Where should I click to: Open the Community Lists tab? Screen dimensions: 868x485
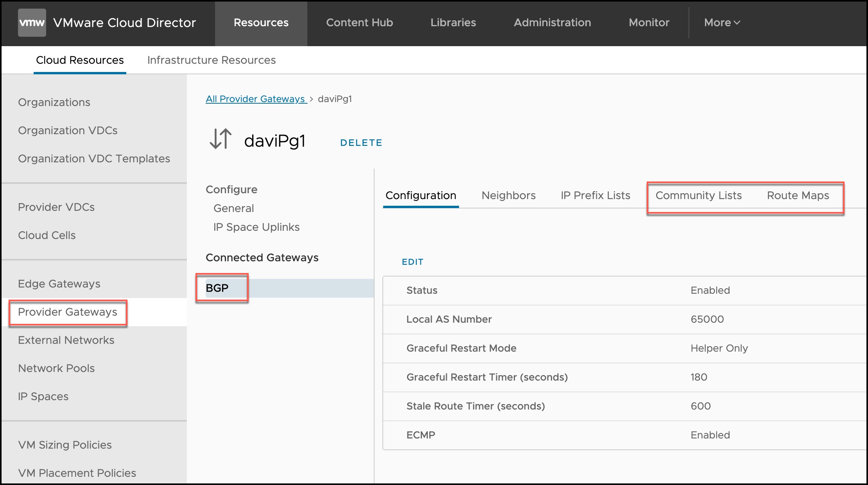click(x=698, y=195)
